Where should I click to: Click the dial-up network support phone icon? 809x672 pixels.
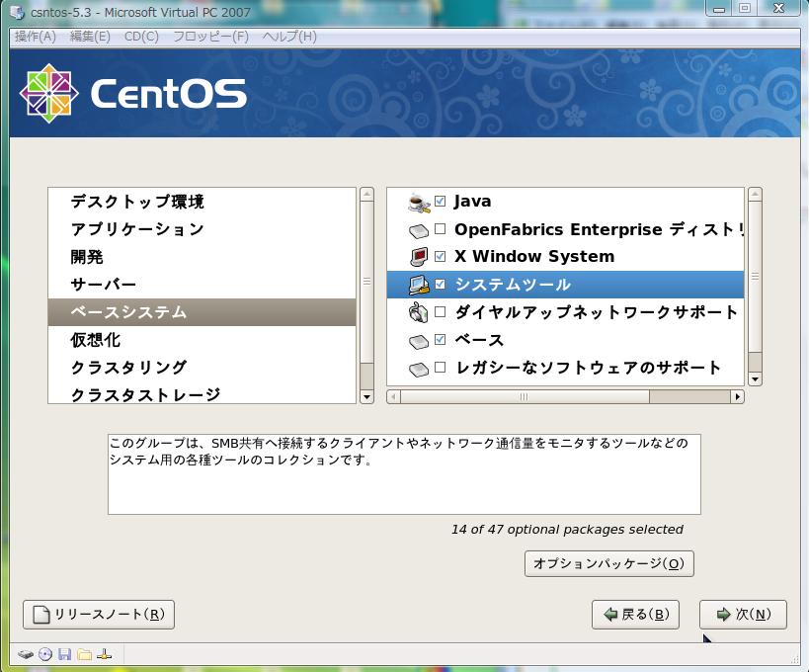420,312
